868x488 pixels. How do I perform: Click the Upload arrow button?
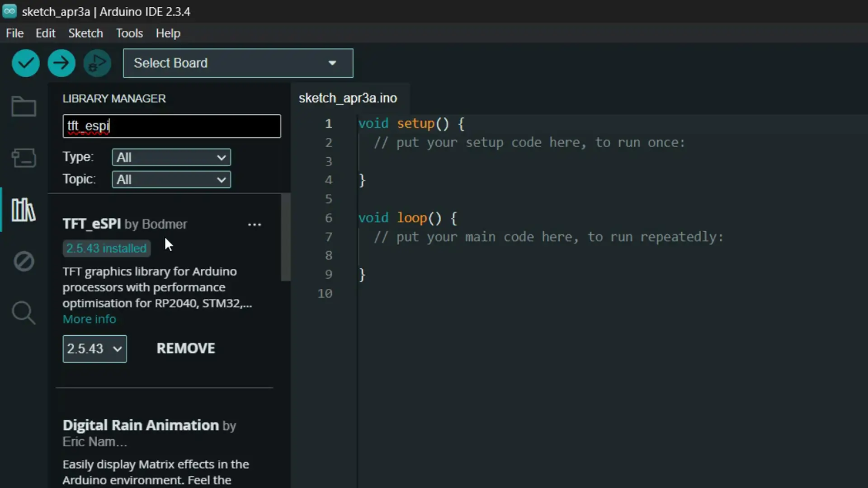(61, 63)
